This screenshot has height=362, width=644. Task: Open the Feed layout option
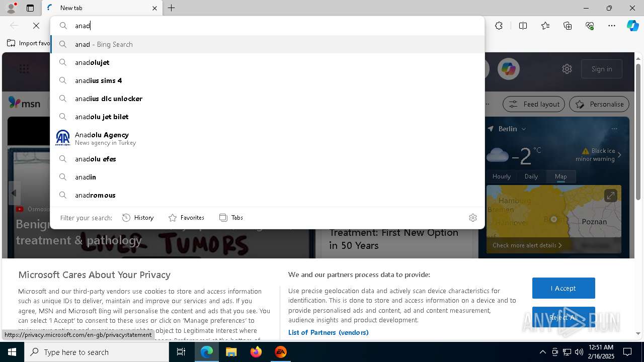[534, 104]
